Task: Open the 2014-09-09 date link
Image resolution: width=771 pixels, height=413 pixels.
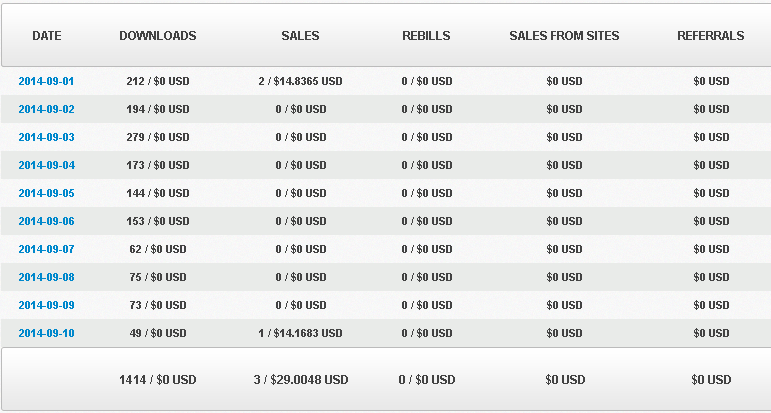Action: [46, 305]
